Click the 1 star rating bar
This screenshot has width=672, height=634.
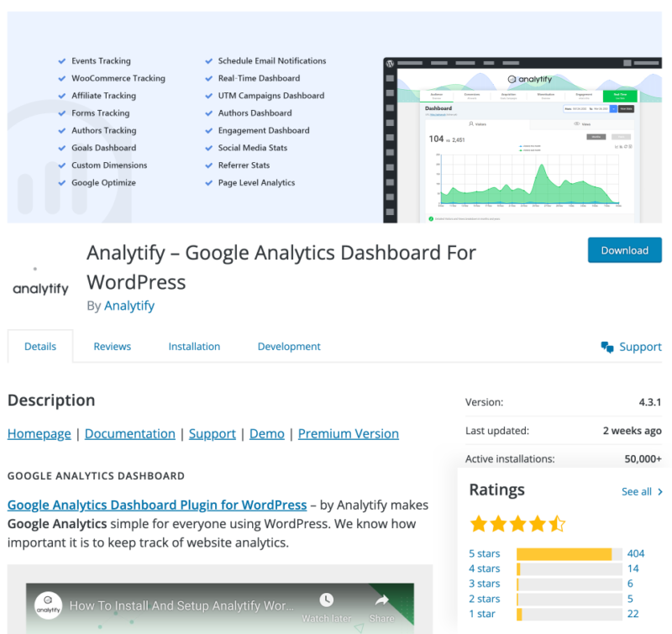[570, 615]
